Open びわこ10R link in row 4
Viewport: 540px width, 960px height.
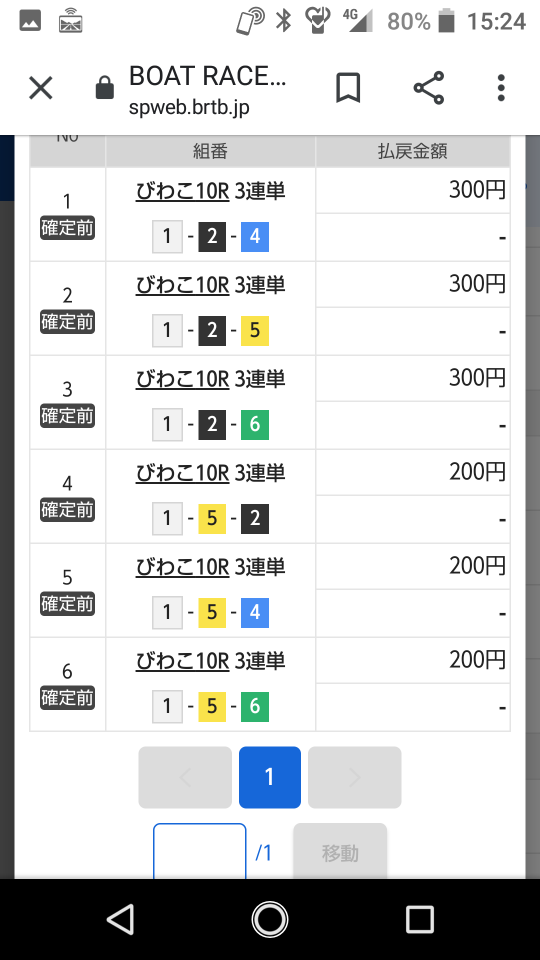[x=182, y=473]
